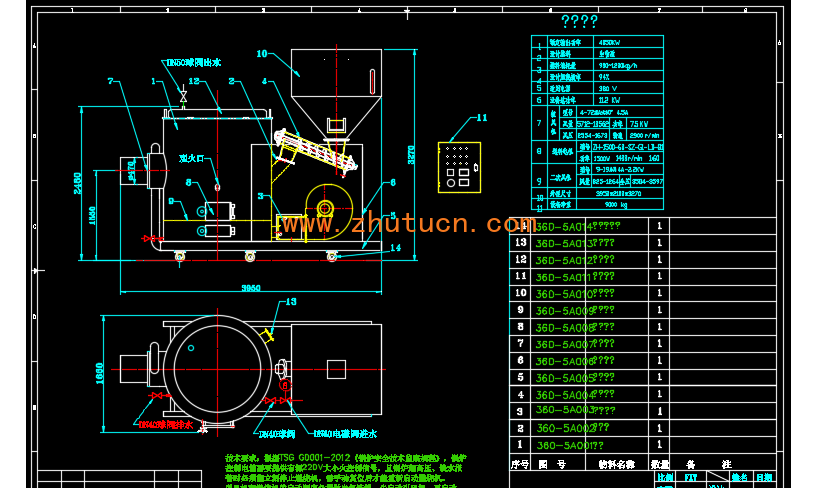Click part number 36D-5A010 in parts list
818x488 pixels.
[562, 293]
